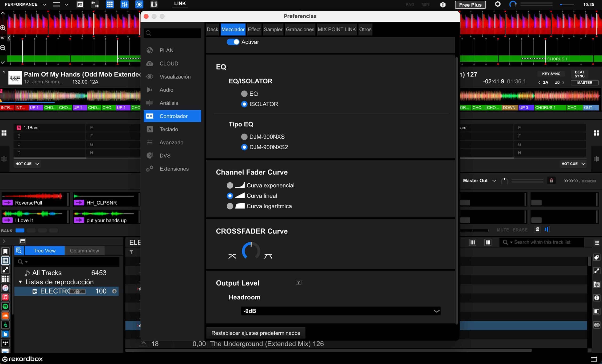Click Restablecer ajustes predeterminados
This screenshot has width=602, height=364.
click(x=256, y=333)
